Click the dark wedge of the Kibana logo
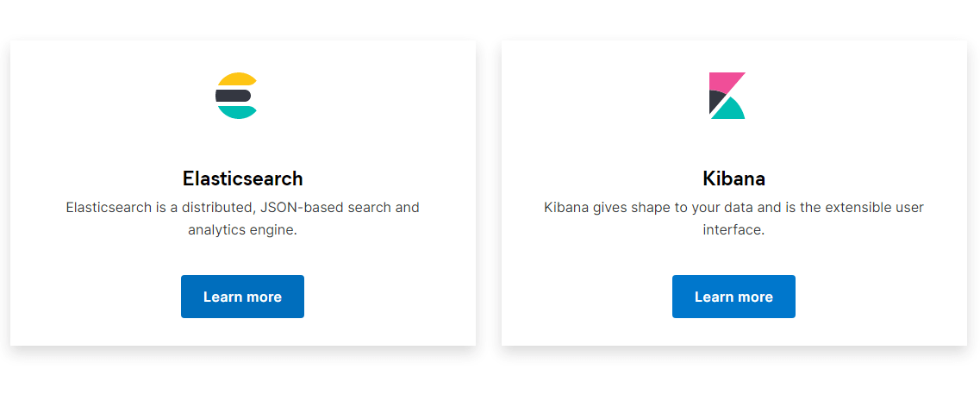 [715, 102]
